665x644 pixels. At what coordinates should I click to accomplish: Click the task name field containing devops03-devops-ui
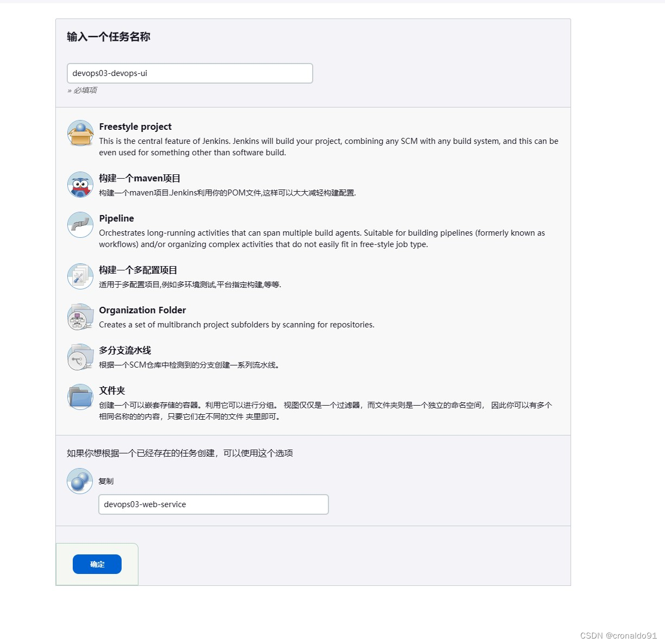point(190,73)
